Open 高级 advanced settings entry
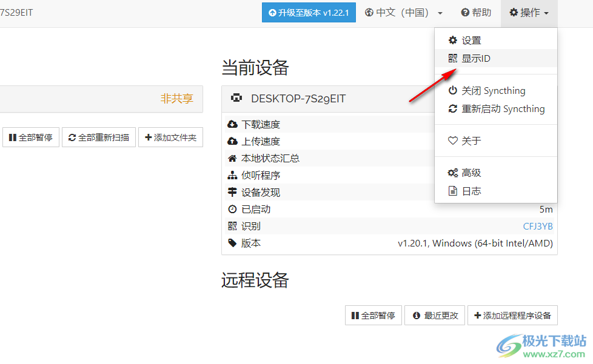The height and width of the screenshot is (364, 593). tap(496, 173)
